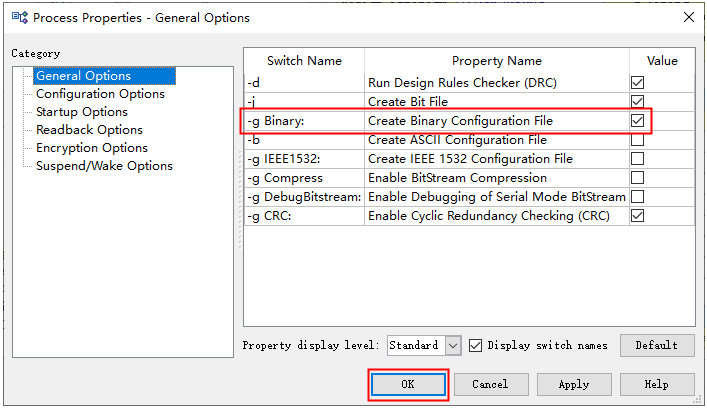Uncheck Create Binary Configuration File
Image resolution: width=707 pixels, height=409 pixels.
pos(637,121)
